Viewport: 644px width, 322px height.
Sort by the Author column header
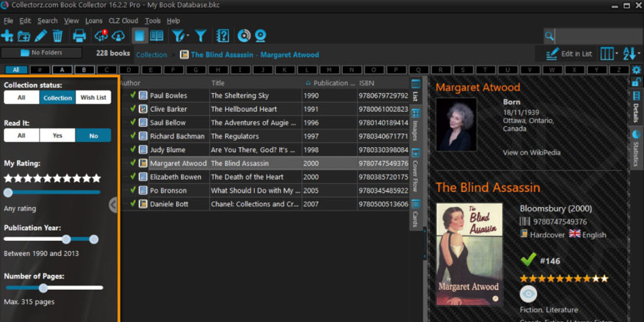coord(165,82)
